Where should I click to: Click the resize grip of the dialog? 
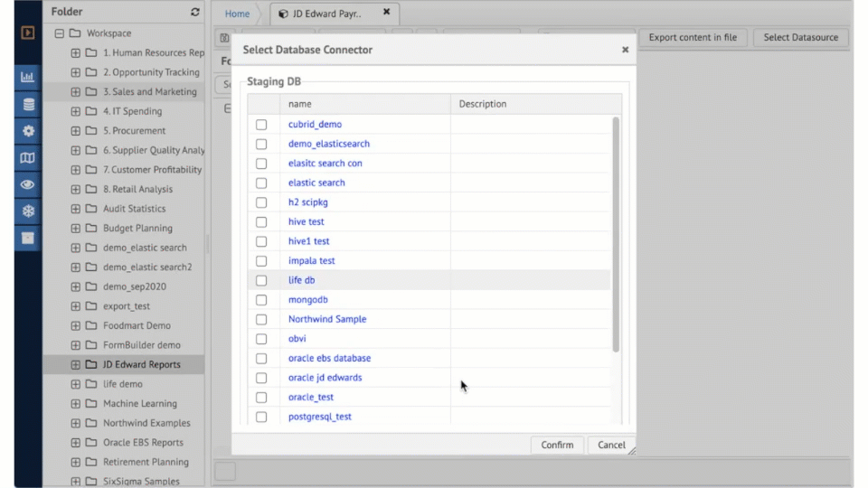[632, 451]
